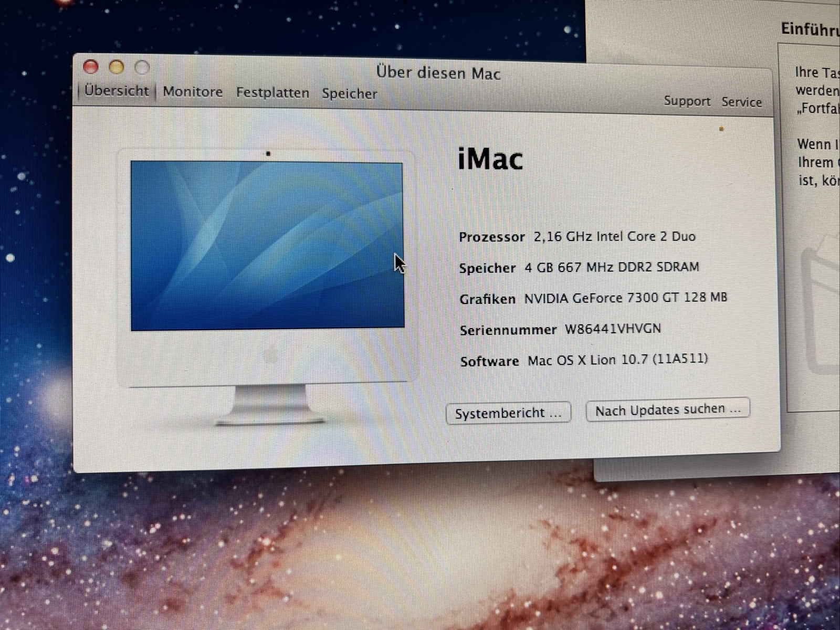Open the Speicher tab
This screenshot has width=840, height=630.
tap(350, 94)
